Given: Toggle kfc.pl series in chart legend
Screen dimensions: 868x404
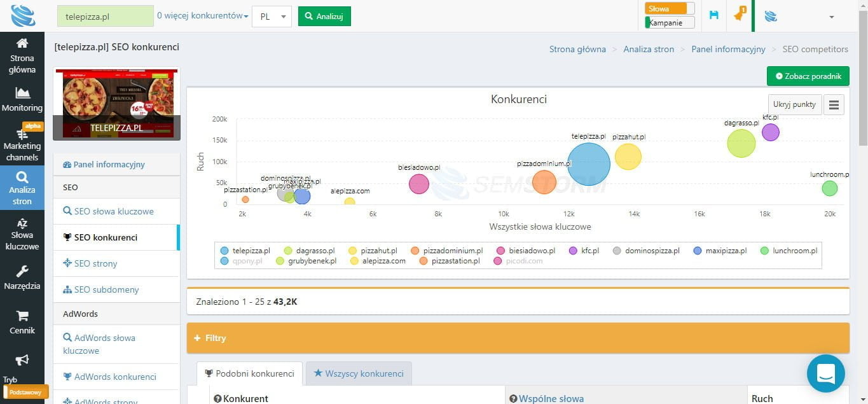Looking at the screenshot, I should pos(585,251).
